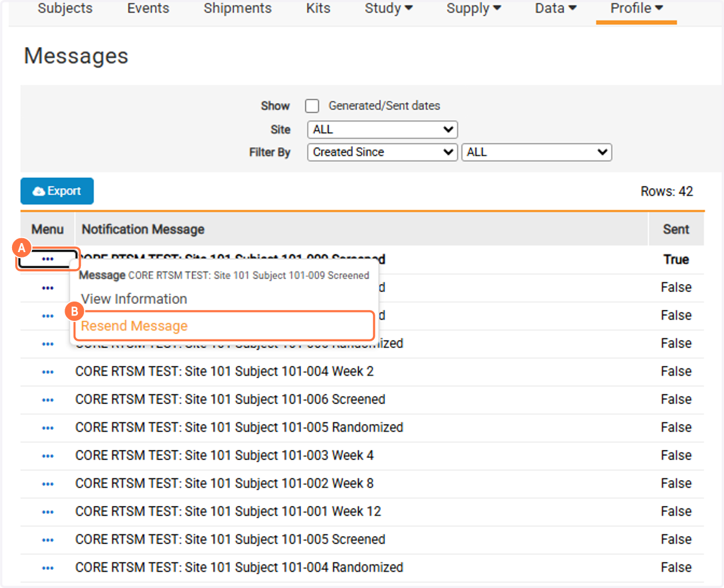Toggle Generated/Sent dates checkbox
724x588 pixels.
pos(312,106)
